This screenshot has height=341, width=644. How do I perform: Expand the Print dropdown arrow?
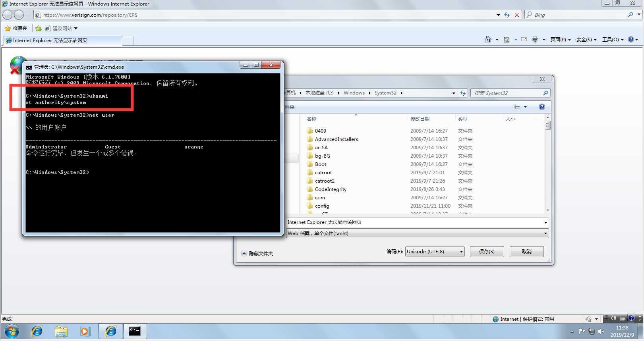[544, 40]
